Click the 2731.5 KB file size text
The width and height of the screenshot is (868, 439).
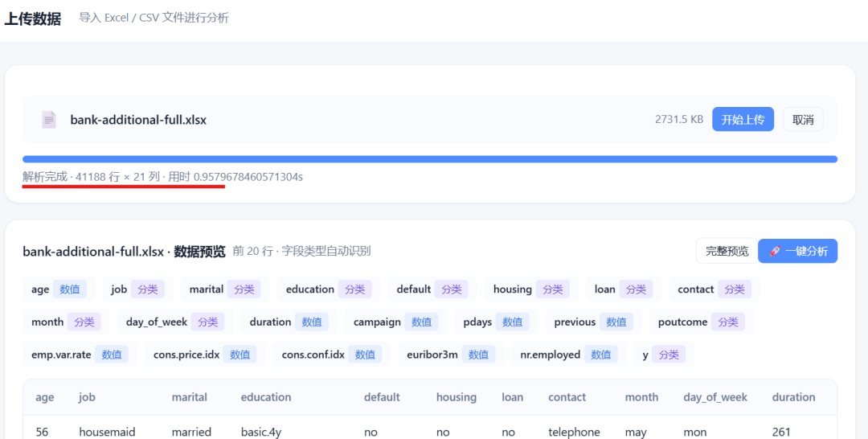[x=678, y=119]
